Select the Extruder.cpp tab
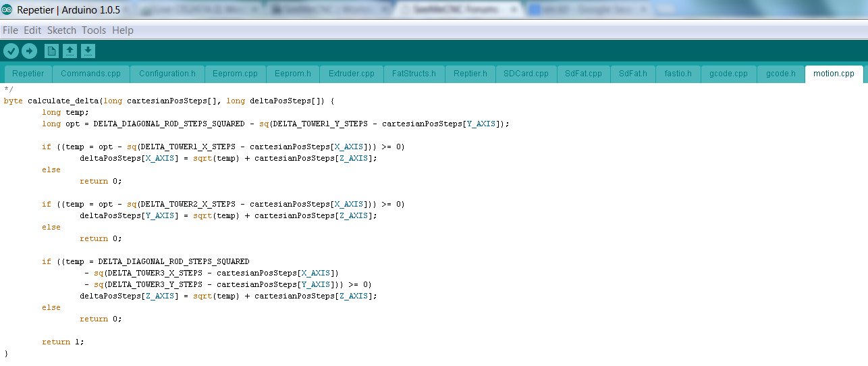 351,74
